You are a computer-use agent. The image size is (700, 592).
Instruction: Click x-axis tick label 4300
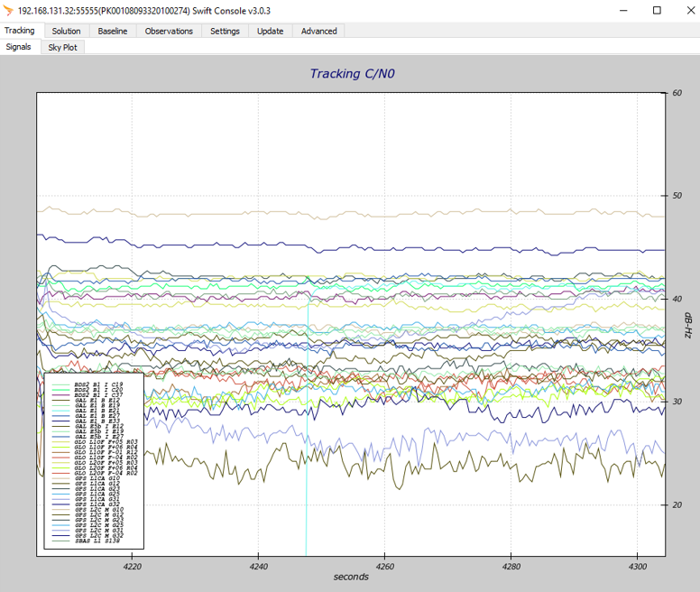pos(638,567)
